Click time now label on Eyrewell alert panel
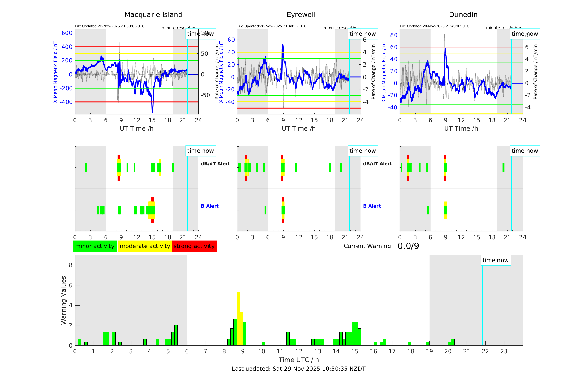578x392 pixels. click(x=362, y=151)
